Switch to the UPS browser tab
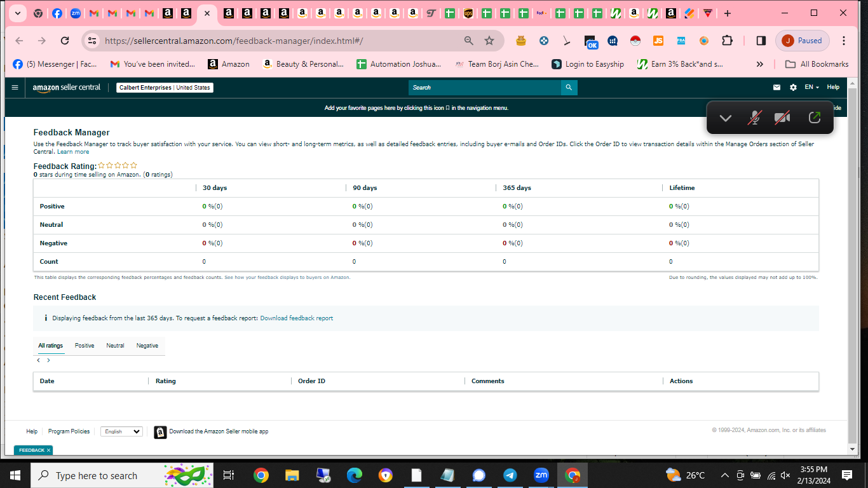The height and width of the screenshot is (488, 868). (468, 13)
